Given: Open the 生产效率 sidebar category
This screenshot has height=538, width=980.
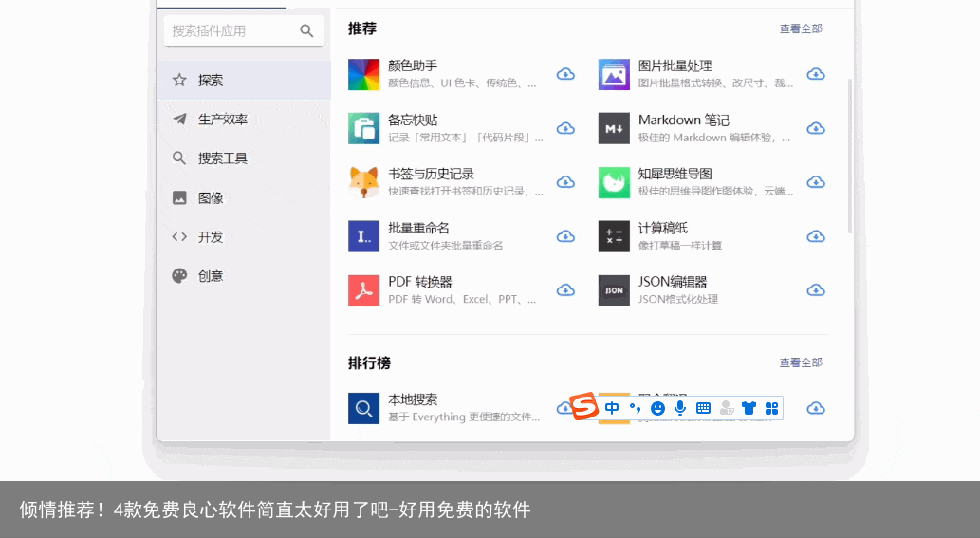Looking at the screenshot, I should tap(222, 120).
